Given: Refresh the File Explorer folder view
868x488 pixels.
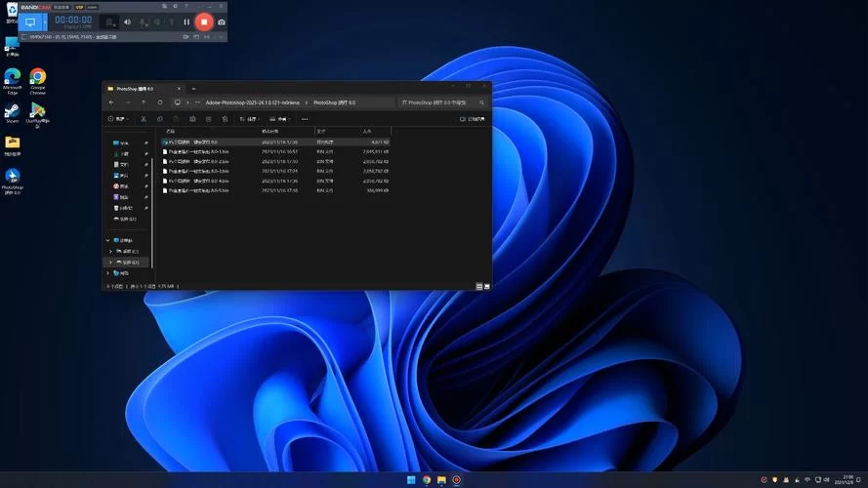Looking at the screenshot, I should tap(160, 102).
